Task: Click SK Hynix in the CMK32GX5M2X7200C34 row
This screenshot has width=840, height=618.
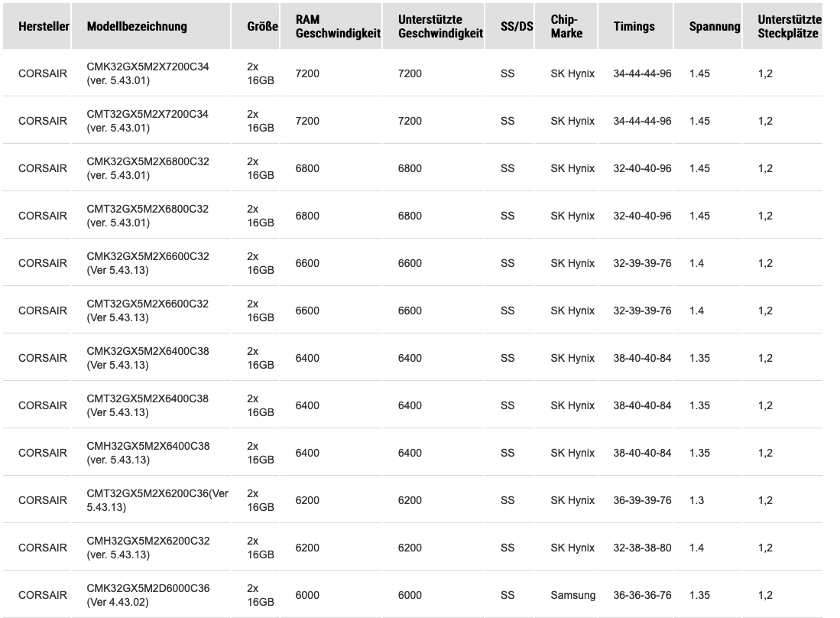Action: (x=572, y=73)
